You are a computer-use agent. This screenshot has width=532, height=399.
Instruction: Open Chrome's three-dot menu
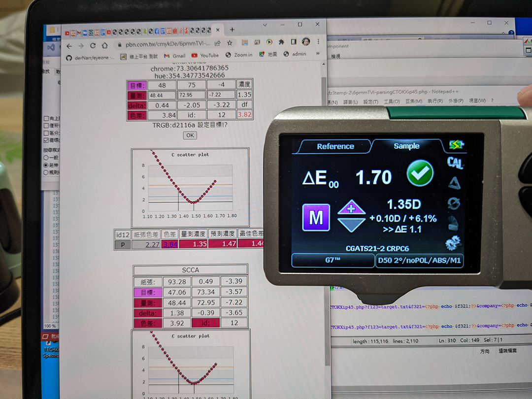[318, 41]
